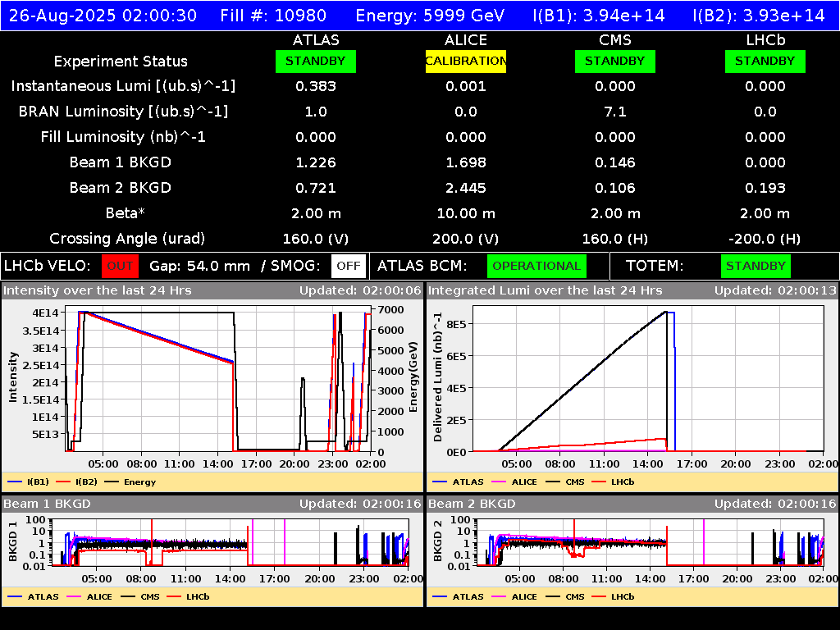The height and width of the screenshot is (630, 840).
Task: Click the Beta* row label
Action: coord(126,213)
